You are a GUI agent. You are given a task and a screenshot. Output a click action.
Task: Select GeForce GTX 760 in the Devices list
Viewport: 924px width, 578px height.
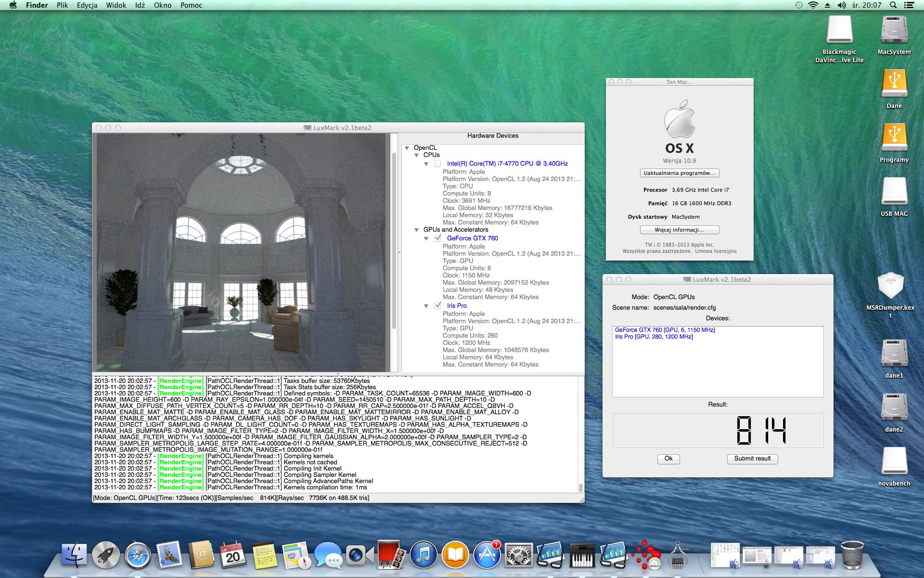coord(665,330)
